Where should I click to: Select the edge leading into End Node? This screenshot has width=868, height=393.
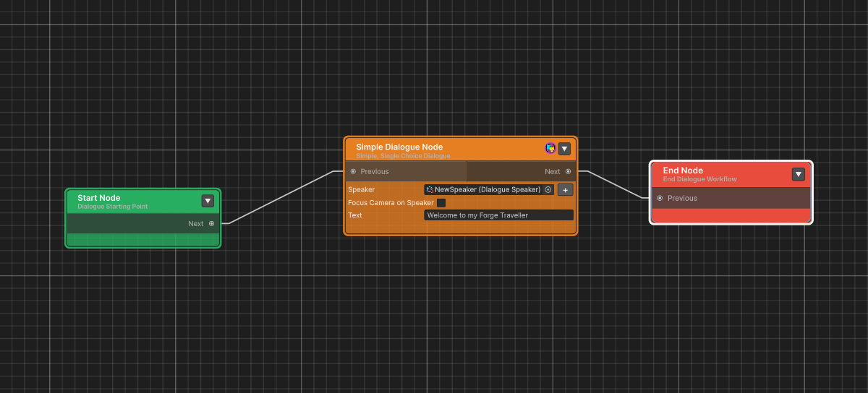pyautogui.click(x=616, y=185)
